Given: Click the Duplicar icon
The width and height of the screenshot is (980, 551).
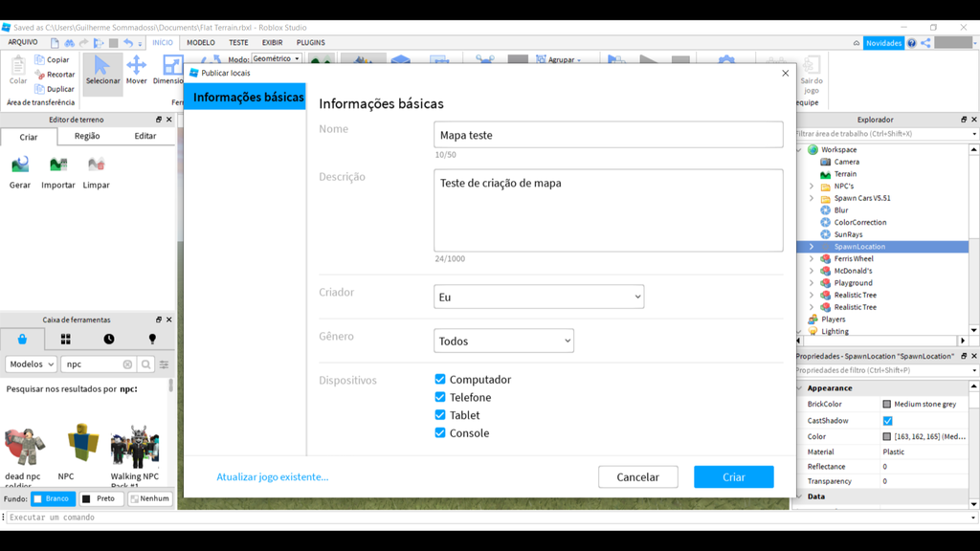Looking at the screenshot, I should tap(39, 89).
